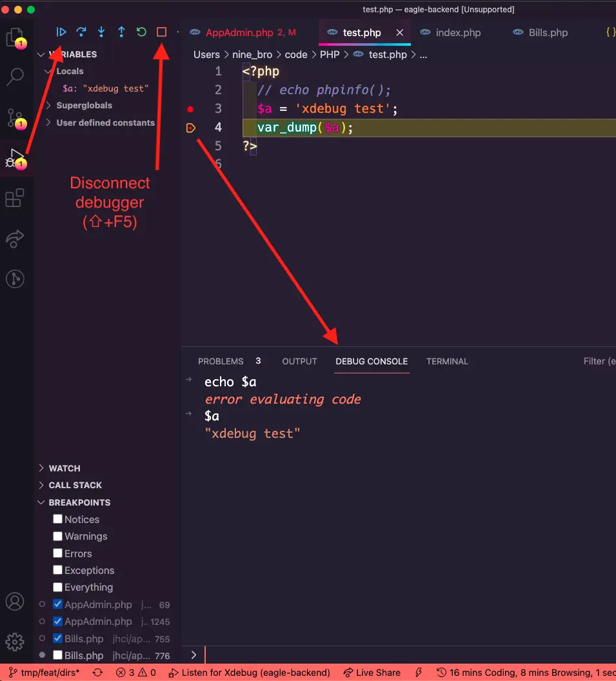Step Over in the debug toolbar
Viewport: 616px width, 681px height.
[x=81, y=32]
